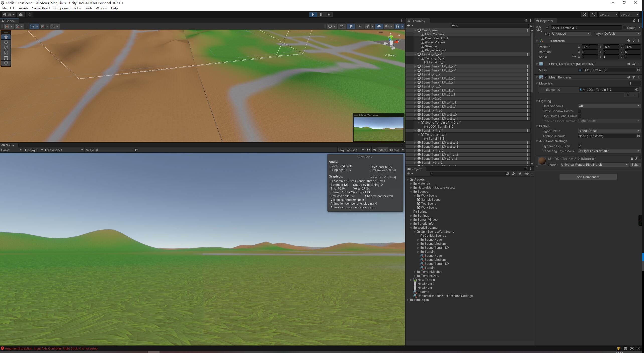
Task: Switch to the Scene tab
Action: click(x=9, y=21)
